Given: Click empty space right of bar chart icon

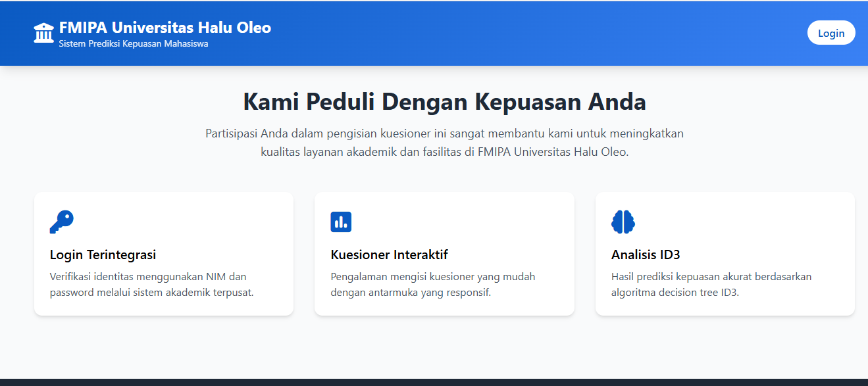Looking at the screenshot, I should (x=461, y=222).
